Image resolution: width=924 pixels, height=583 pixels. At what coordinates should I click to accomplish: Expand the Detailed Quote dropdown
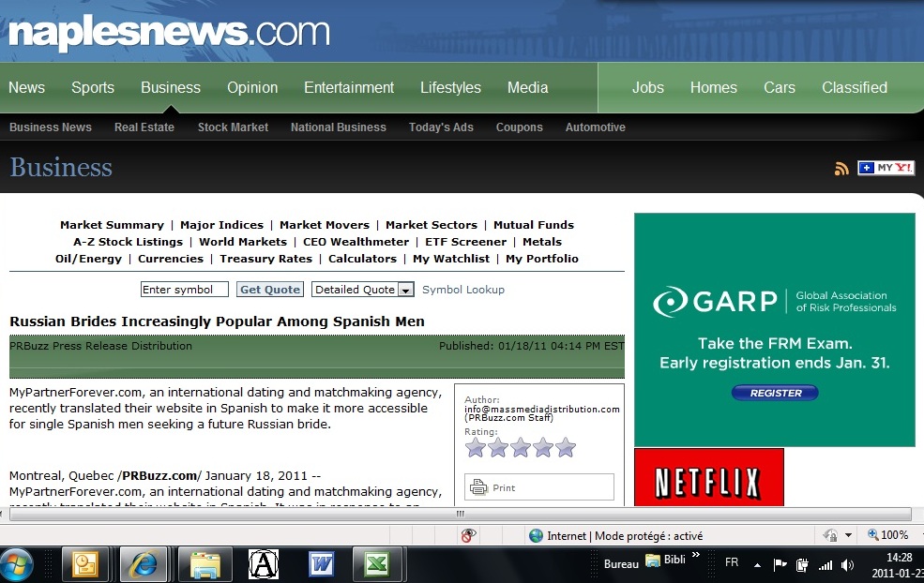pyautogui.click(x=405, y=291)
